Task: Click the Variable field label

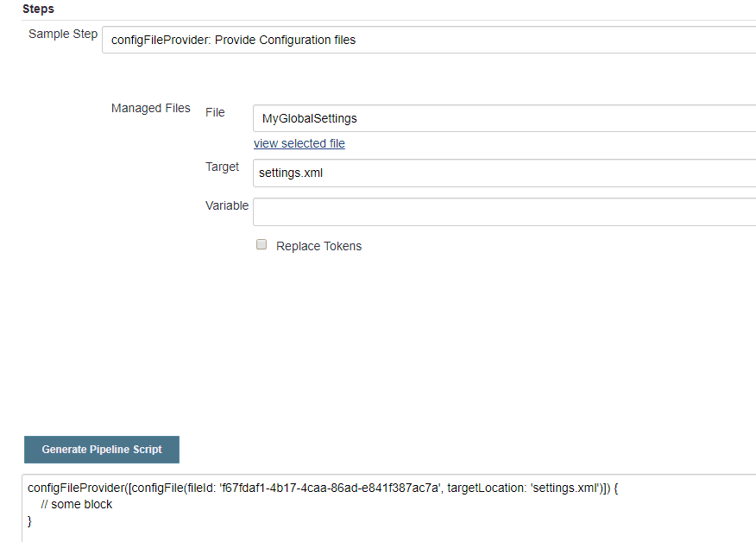Action: (226, 205)
